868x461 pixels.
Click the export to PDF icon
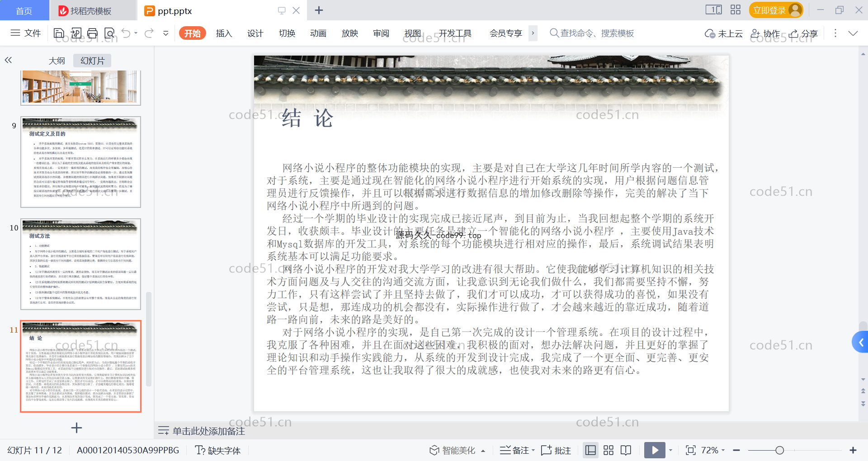(76, 33)
